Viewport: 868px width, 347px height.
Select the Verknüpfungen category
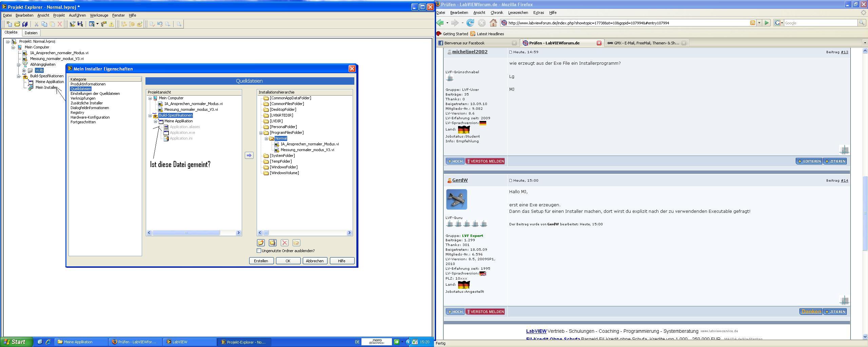(x=83, y=98)
